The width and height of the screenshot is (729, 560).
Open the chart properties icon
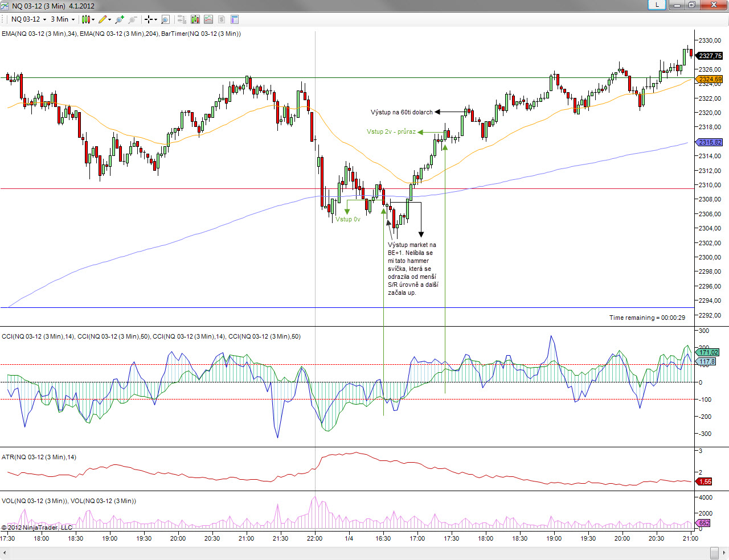pos(234,19)
